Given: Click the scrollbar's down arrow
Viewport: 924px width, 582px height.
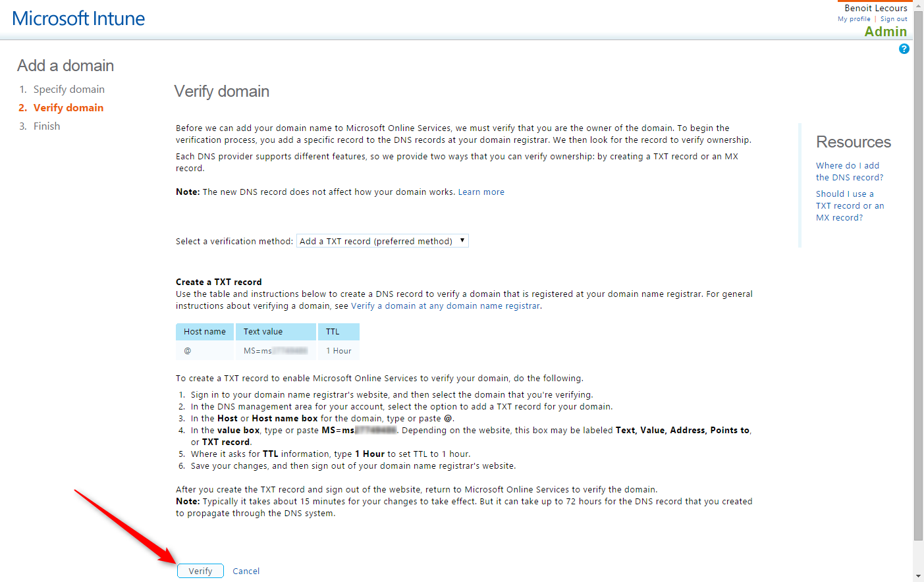Looking at the screenshot, I should pos(918,577).
